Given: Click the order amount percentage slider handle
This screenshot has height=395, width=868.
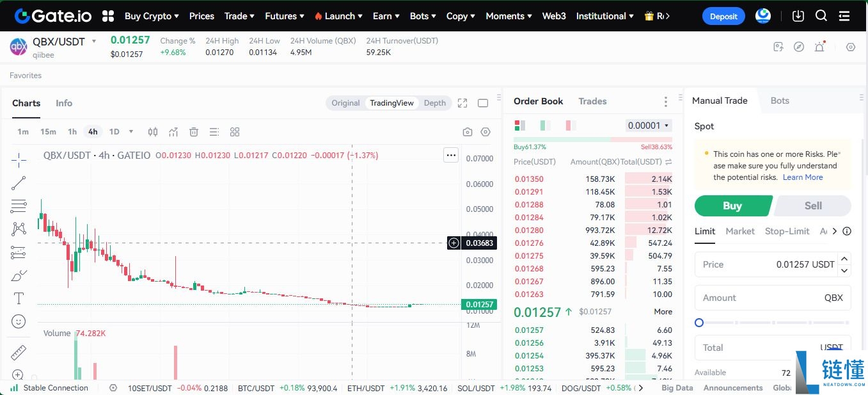Looking at the screenshot, I should click(x=699, y=323).
